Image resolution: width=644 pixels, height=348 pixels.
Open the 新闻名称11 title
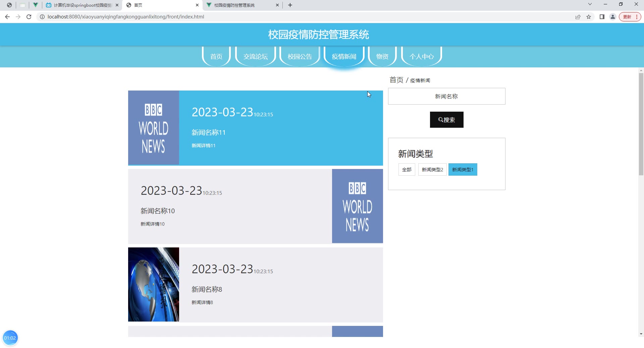click(x=208, y=132)
